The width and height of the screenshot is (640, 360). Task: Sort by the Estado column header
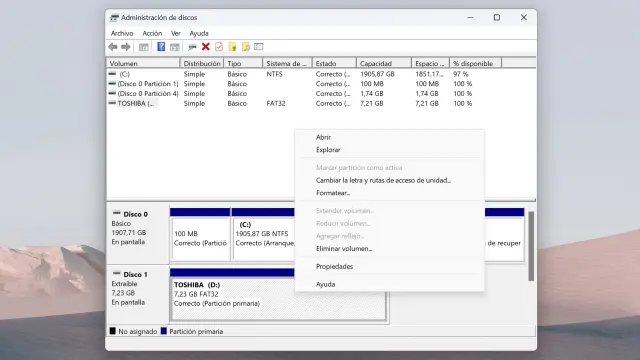pyautogui.click(x=334, y=63)
